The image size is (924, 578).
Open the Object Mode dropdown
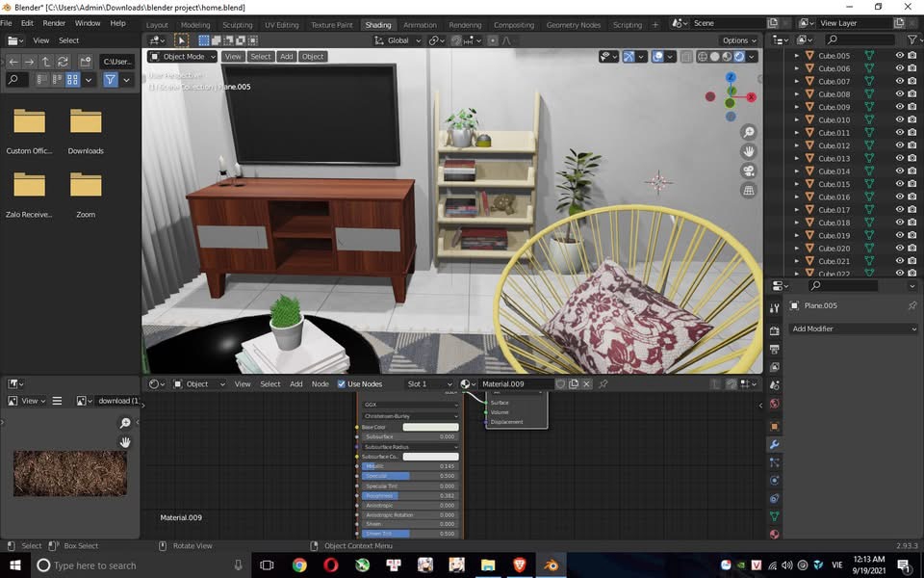click(183, 57)
